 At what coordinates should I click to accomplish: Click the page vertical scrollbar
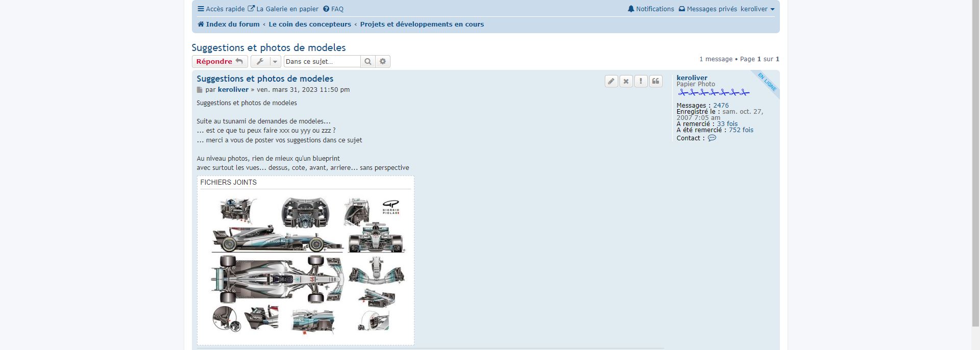[975, 163]
